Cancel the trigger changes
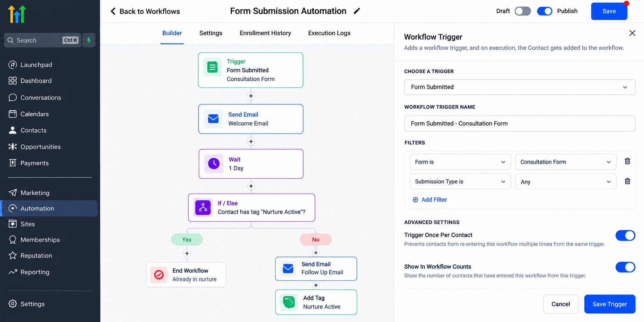This screenshot has width=644, height=322. (561, 304)
